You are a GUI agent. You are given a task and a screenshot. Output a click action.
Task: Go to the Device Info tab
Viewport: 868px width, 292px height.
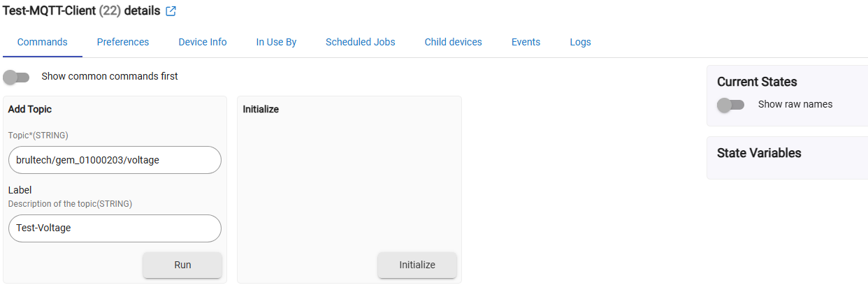tap(203, 42)
